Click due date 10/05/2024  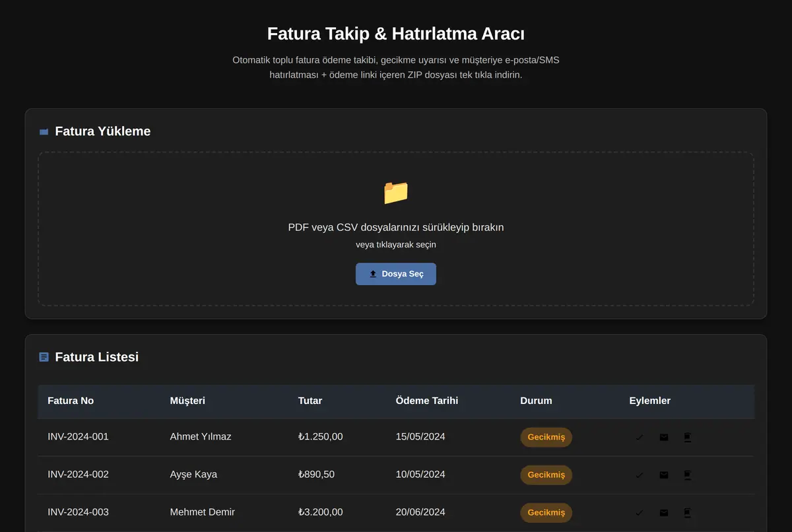(x=420, y=475)
